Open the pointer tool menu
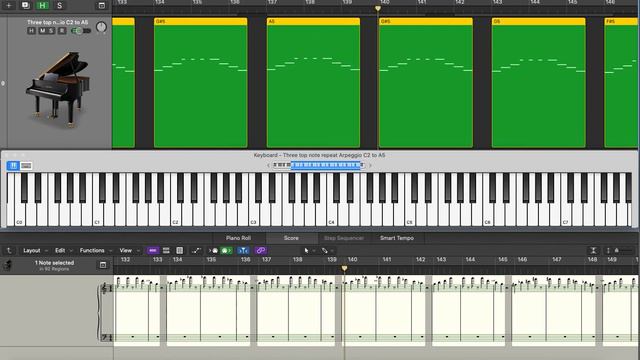 click(309, 250)
